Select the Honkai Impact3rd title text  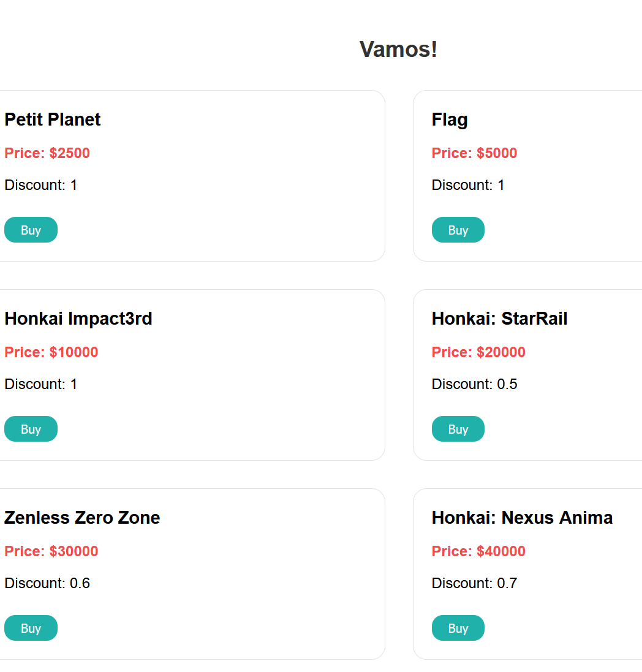click(78, 319)
